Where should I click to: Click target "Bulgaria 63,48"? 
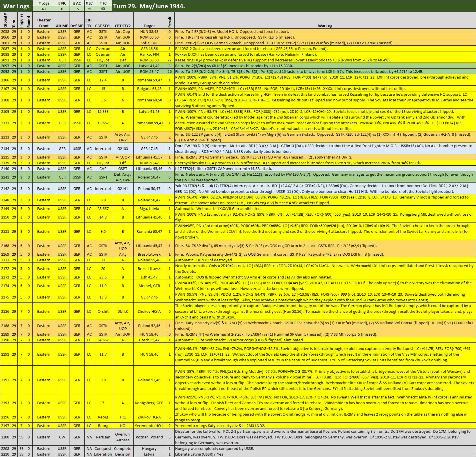(x=149, y=89)
